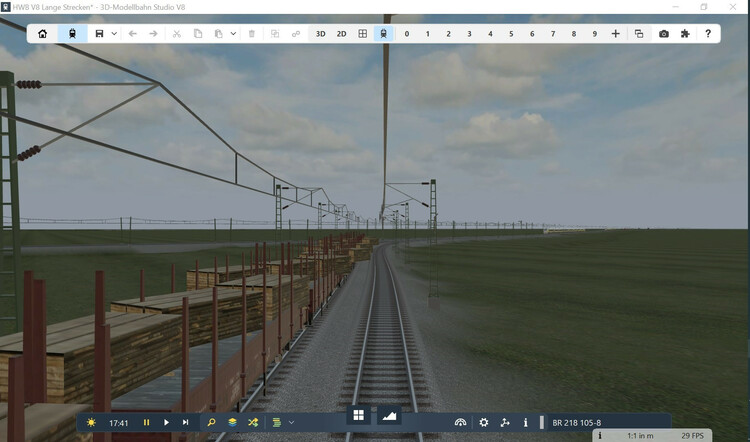Click the 17:41 simulation time display
This screenshot has height=442, width=750.
click(x=119, y=423)
